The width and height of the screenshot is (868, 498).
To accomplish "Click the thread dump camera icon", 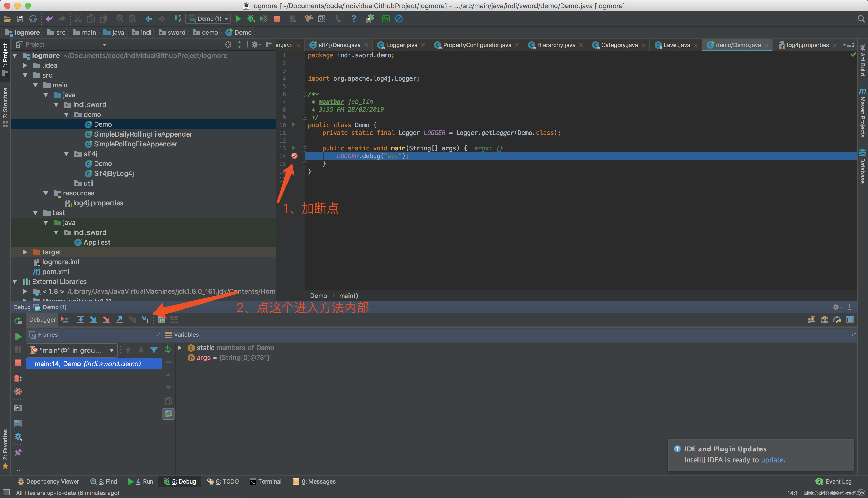I will pyautogui.click(x=18, y=408).
